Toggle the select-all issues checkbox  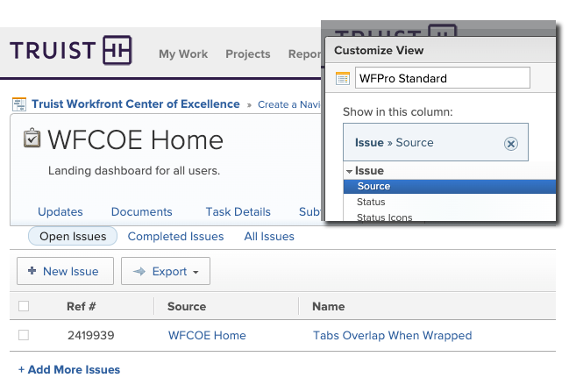(x=24, y=306)
